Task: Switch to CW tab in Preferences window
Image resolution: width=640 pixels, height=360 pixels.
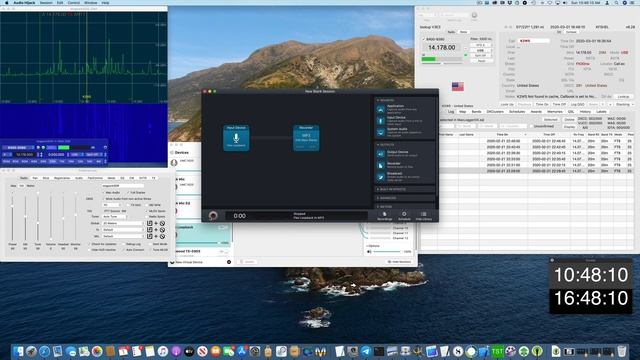Action: coord(131,178)
